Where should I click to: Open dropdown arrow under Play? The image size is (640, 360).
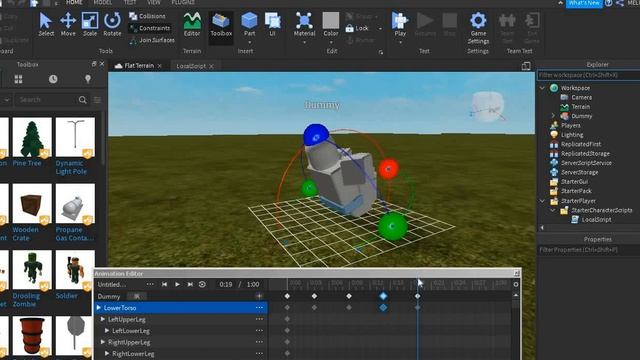(400, 42)
